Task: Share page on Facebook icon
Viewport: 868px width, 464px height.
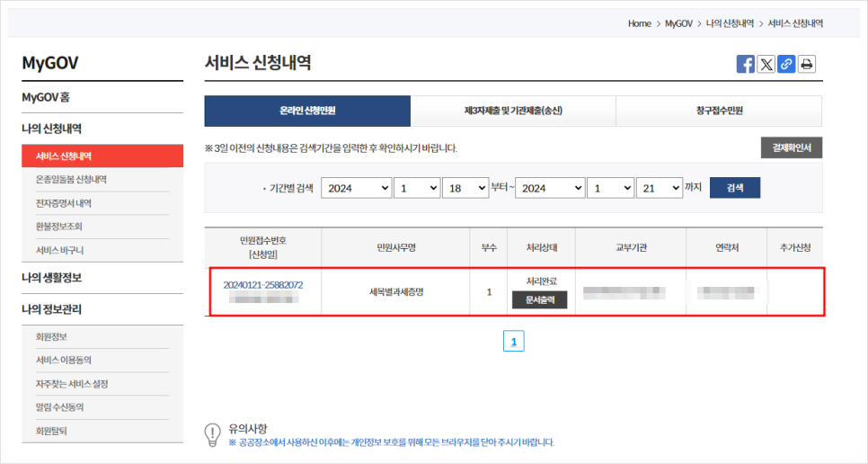Action: [745, 64]
